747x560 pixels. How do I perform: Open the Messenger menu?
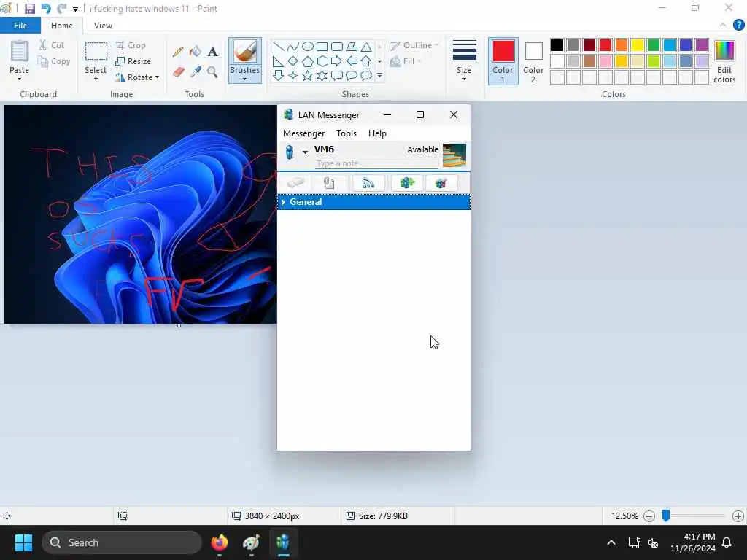[304, 133]
